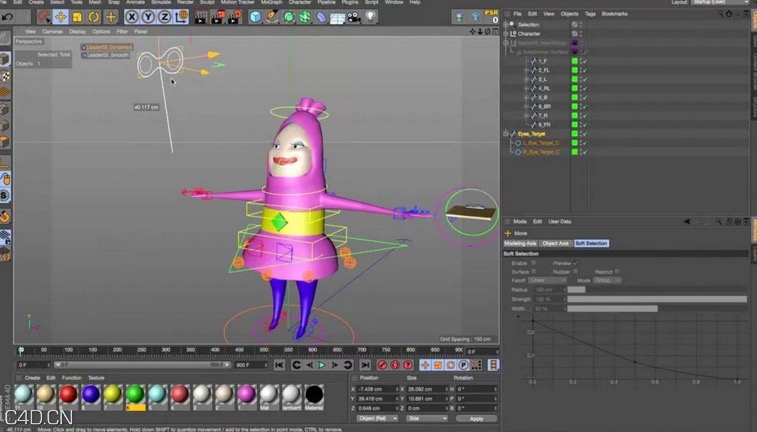
Task: Add a Cube primitive object
Action: [x=255, y=17]
